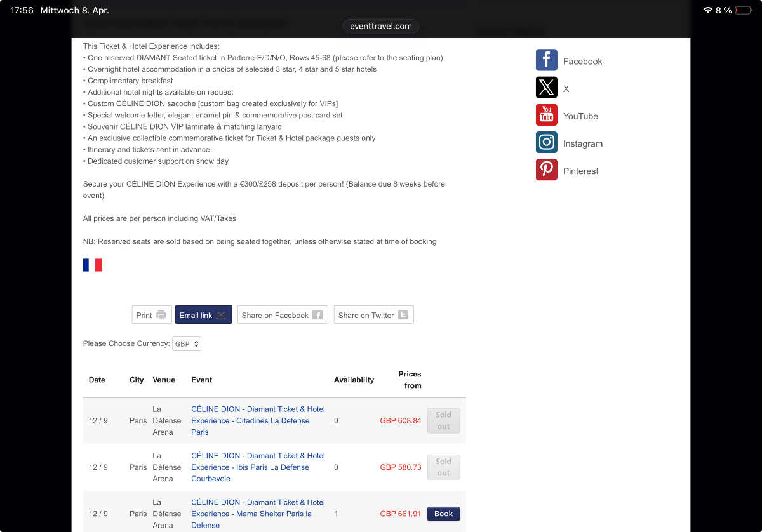
Task: Click the X social network icon
Action: (x=546, y=88)
